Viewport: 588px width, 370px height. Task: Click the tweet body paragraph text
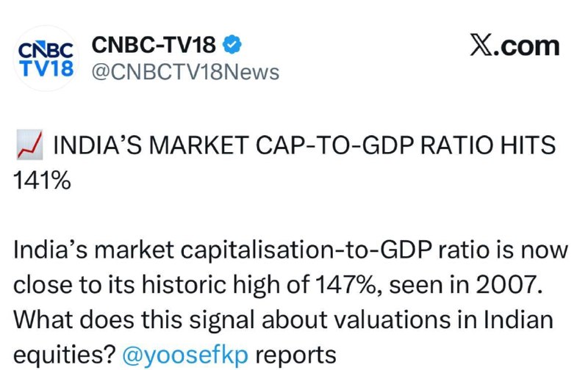click(x=290, y=302)
